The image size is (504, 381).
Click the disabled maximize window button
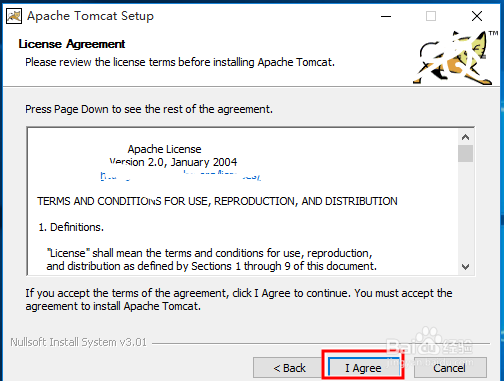click(x=431, y=16)
